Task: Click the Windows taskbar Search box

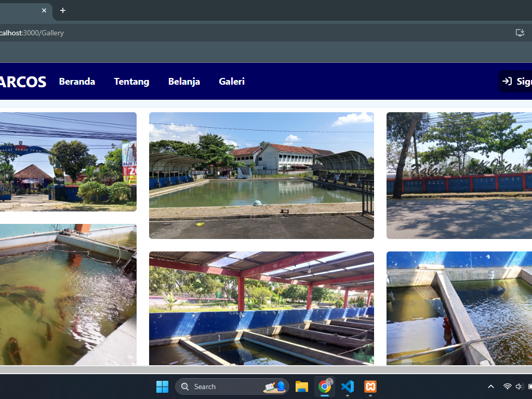Action: click(232, 387)
